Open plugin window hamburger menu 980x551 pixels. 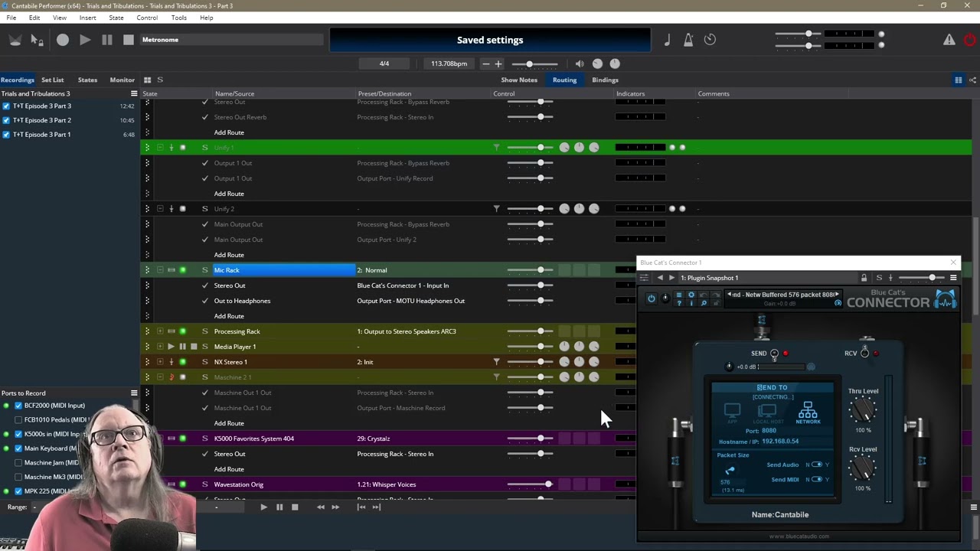(953, 278)
